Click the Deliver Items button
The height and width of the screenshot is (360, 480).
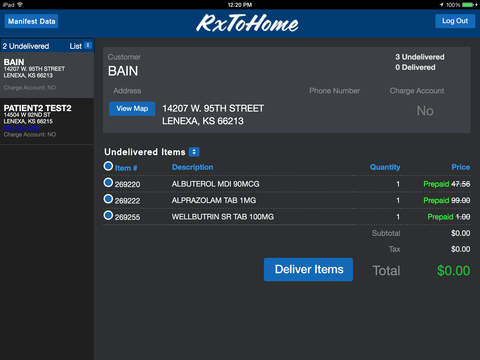click(x=308, y=269)
